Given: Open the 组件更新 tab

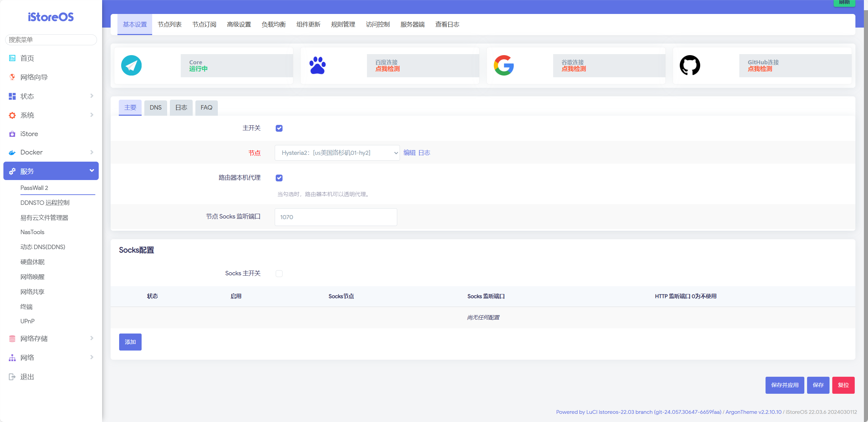Looking at the screenshot, I should pos(308,25).
